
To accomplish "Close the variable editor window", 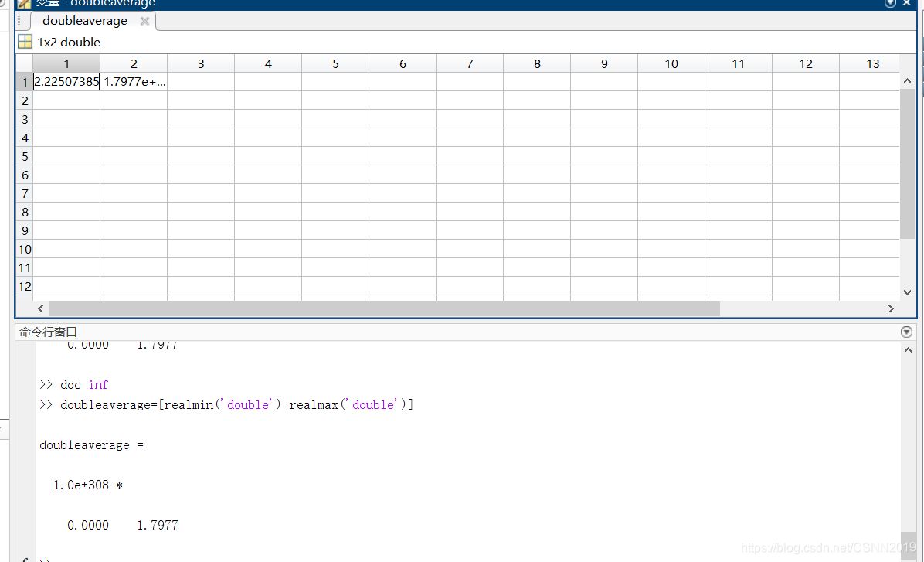I will tap(907, 3).
